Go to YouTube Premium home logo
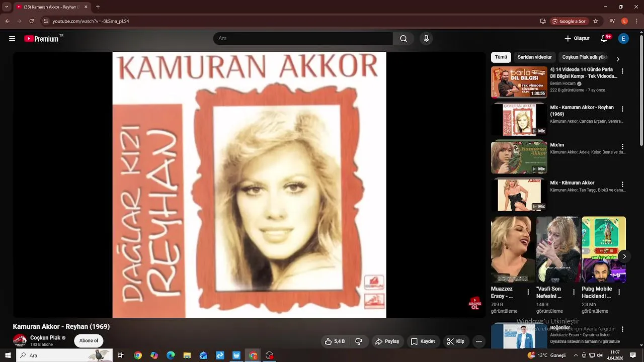 (41, 39)
